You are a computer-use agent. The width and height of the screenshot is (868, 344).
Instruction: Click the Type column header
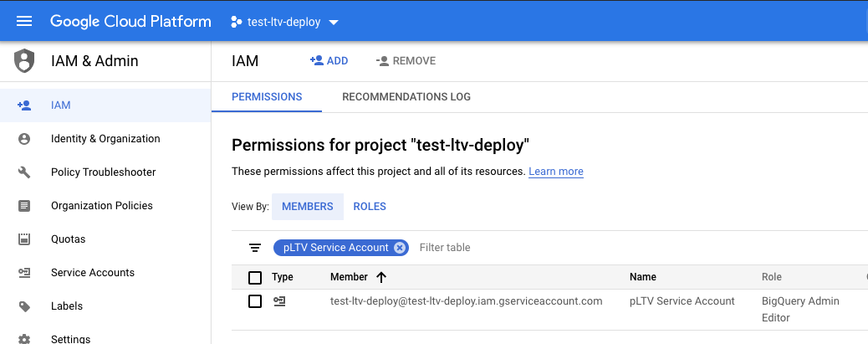pos(283,277)
